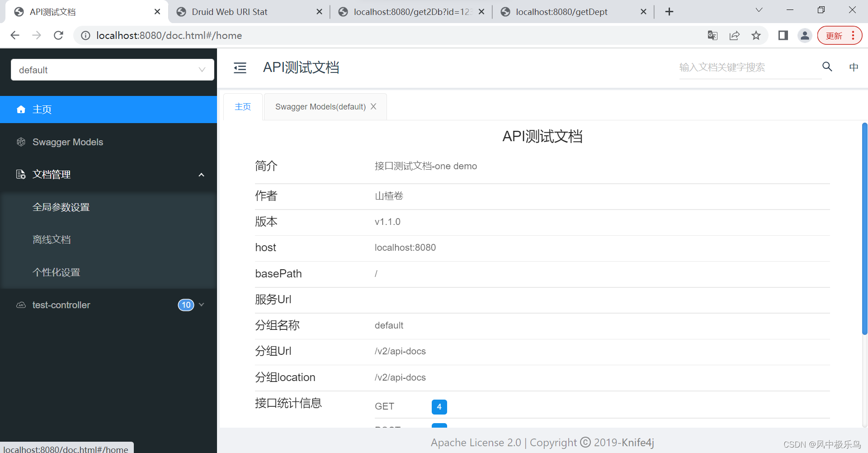Open the default group dropdown
The height and width of the screenshot is (453, 868).
pyautogui.click(x=113, y=70)
